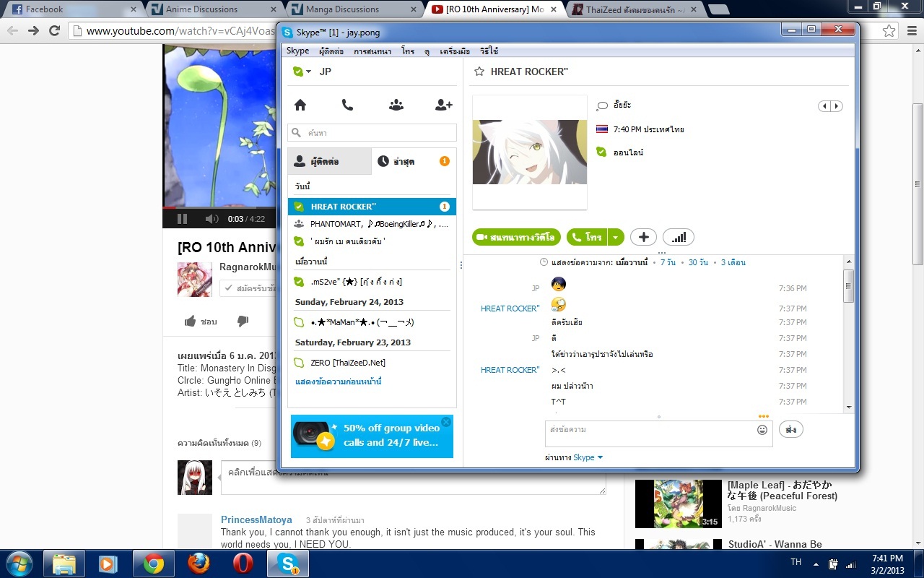The width and height of the screenshot is (924, 578).
Task: Show messages from 3 เดือน
Action: tap(733, 262)
